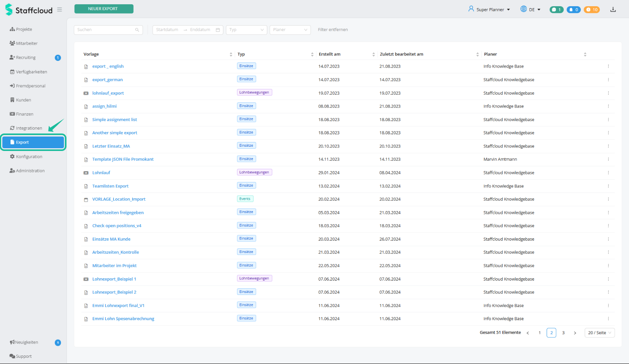Sort by Zuletzt bearbeitet am arrows
Viewport: 629px width, 364px height.
477,54
